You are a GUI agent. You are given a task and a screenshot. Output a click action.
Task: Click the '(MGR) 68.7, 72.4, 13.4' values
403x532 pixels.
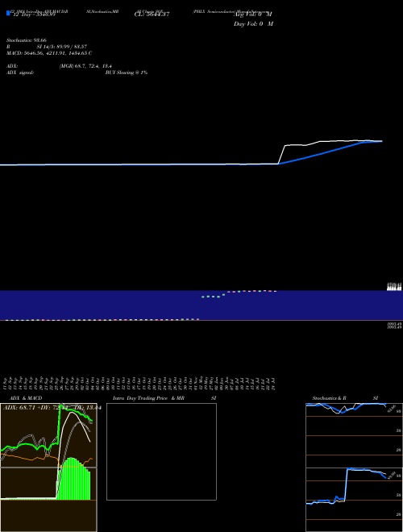coord(85,66)
